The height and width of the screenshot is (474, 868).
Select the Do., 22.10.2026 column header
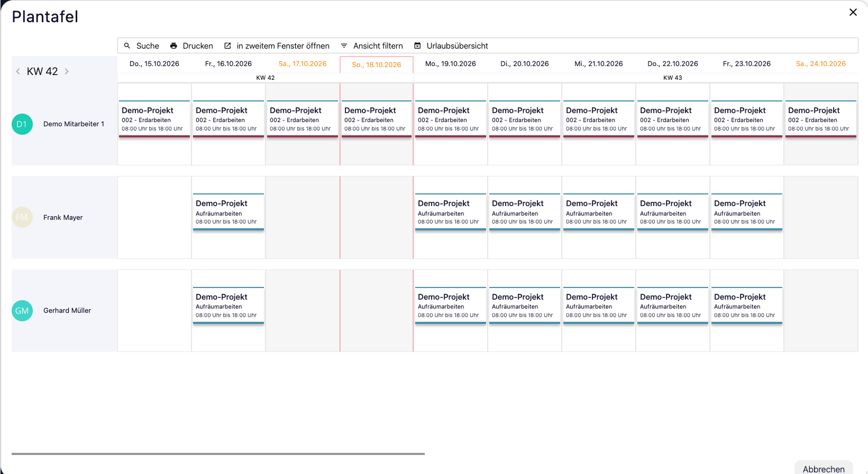[x=673, y=64]
